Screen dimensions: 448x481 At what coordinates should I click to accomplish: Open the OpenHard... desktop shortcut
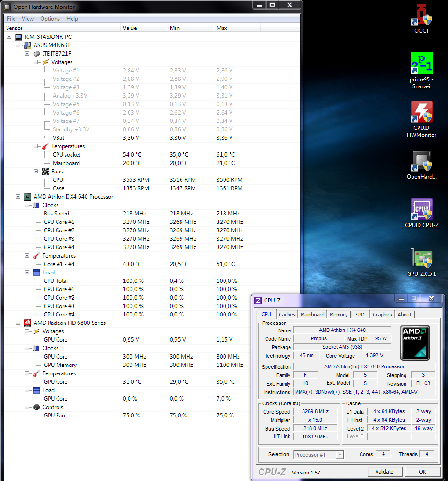(422, 165)
